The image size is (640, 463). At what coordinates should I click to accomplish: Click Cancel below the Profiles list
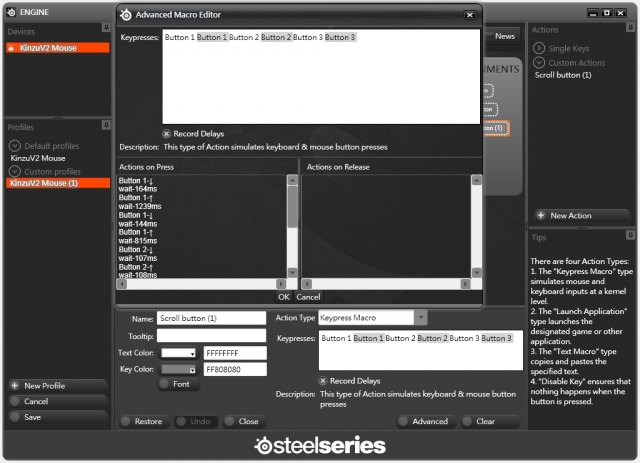(x=58, y=401)
